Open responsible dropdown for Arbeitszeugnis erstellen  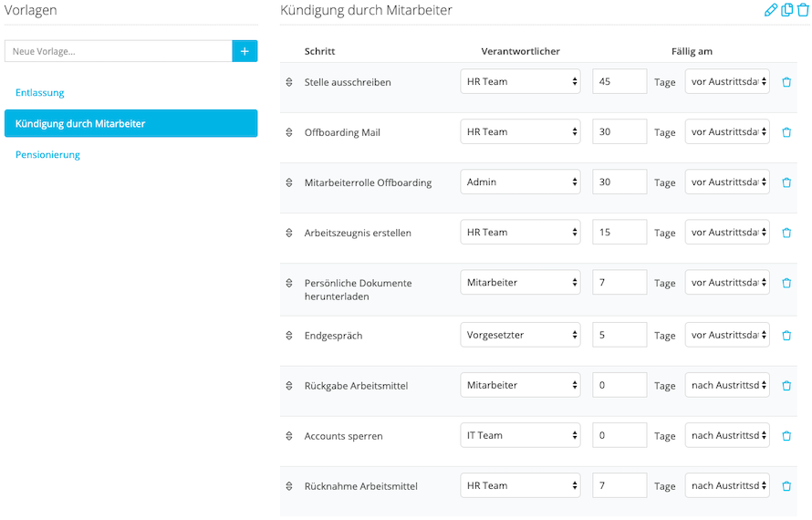(x=520, y=232)
